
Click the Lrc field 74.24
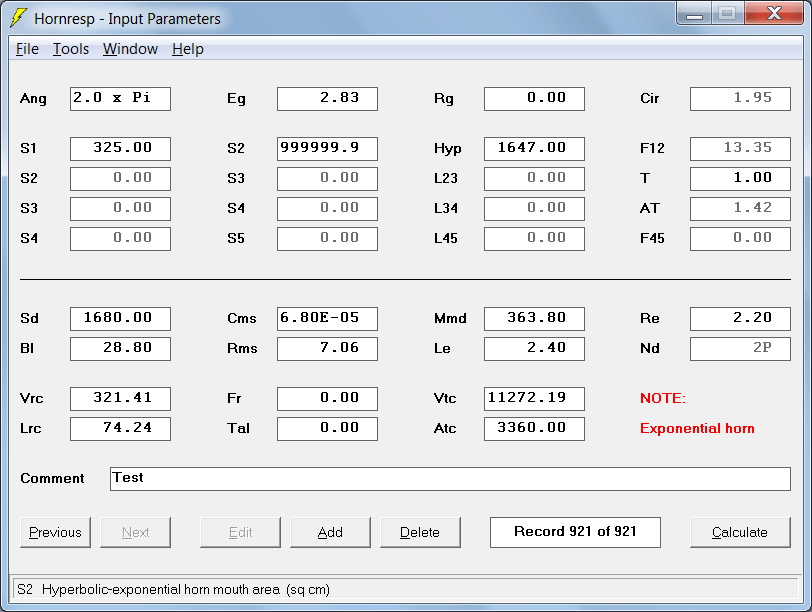tap(120, 429)
